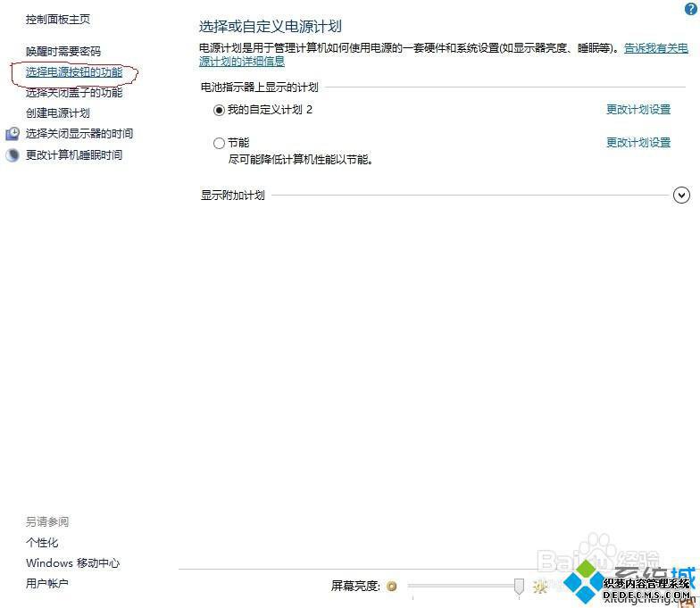700x608 pixels.
Task: Open 选择关闭盖子的功能 link
Action: [74, 92]
